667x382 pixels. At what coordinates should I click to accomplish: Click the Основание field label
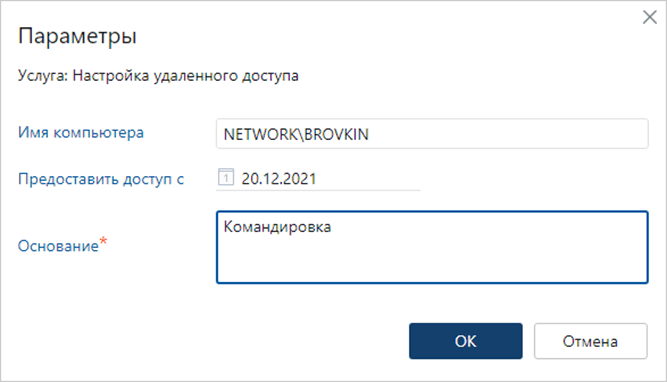pos(58,246)
